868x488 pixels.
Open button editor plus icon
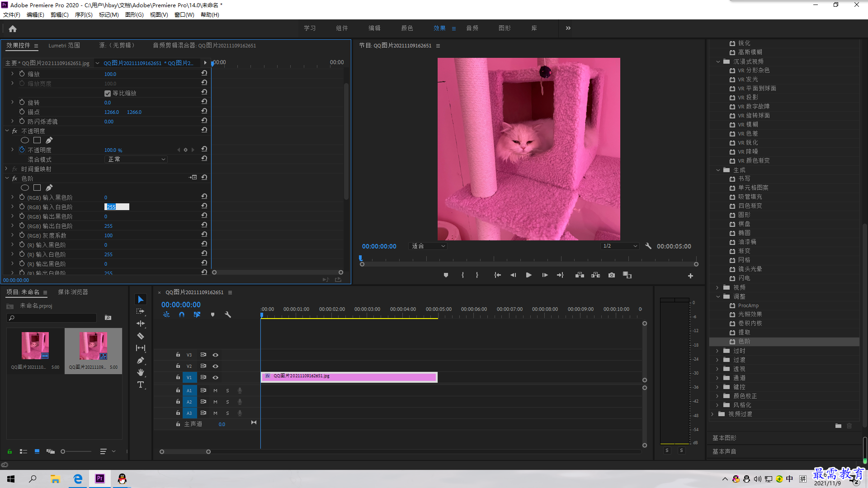tap(690, 276)
